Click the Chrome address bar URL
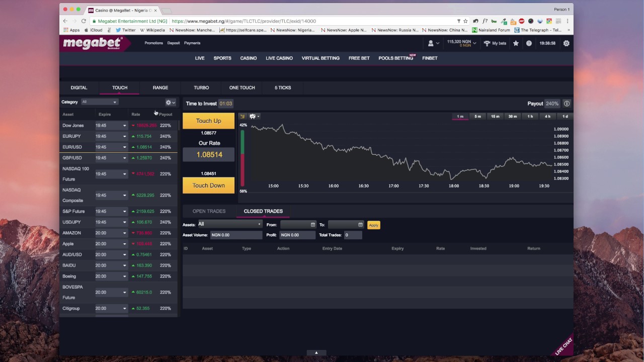Image resolution: width=644 pixels, height=362 pixels. click(x=244, y=21)
